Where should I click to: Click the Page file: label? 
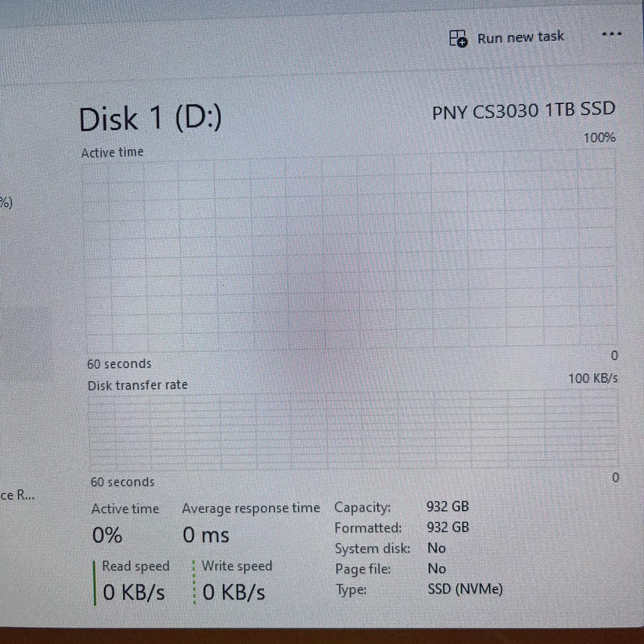pos(363,570)
